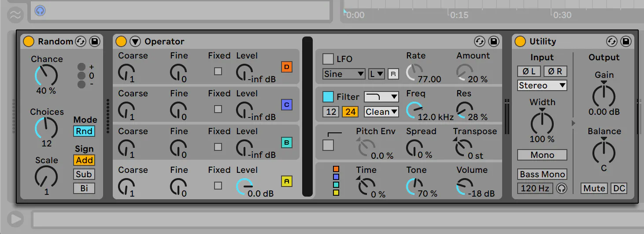Open Utility hot-swap presets
Viewport: 644px width, 234px height.
point(611,41)
